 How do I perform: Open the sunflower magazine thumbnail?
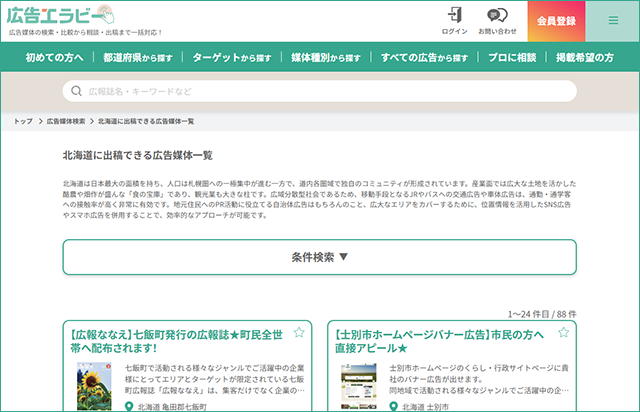point(97,385)
